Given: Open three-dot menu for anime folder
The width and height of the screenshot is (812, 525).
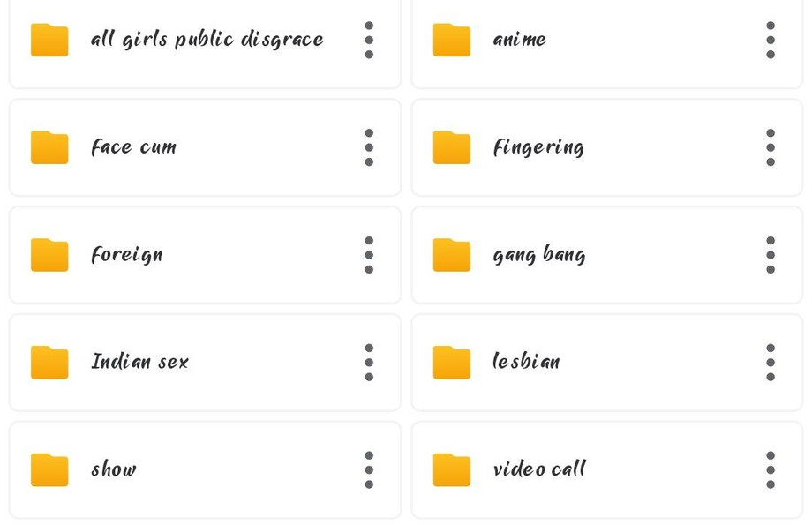Looking at the screenshot, I should tap(771, 40).
